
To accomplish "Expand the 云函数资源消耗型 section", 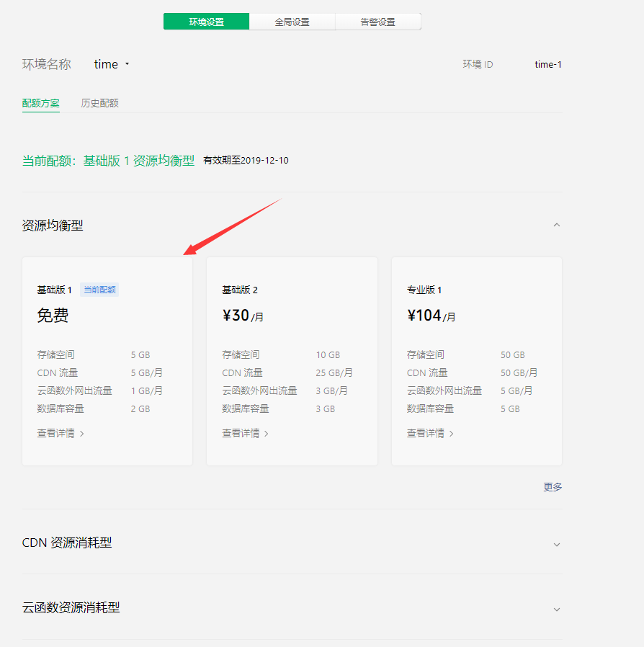I will tap(556, 609).
